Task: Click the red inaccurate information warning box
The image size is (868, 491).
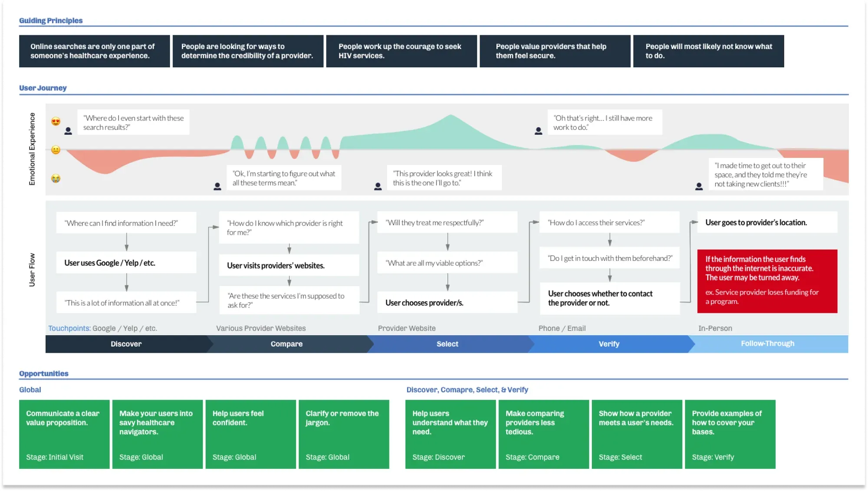Action: tap(767, 281)
